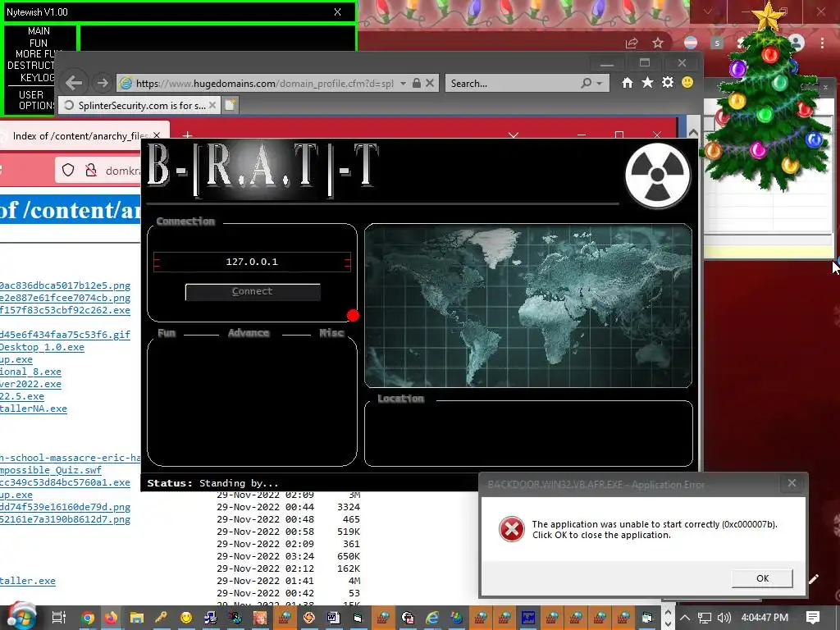Click OK in the Application Error dialog
840x630 pixels.
pos(762,578)
